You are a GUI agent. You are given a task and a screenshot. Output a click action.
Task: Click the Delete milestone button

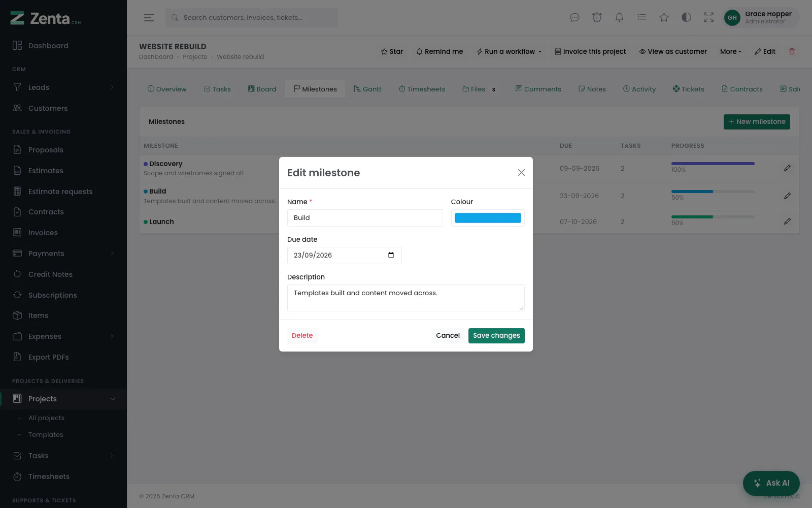click(302, 335)
